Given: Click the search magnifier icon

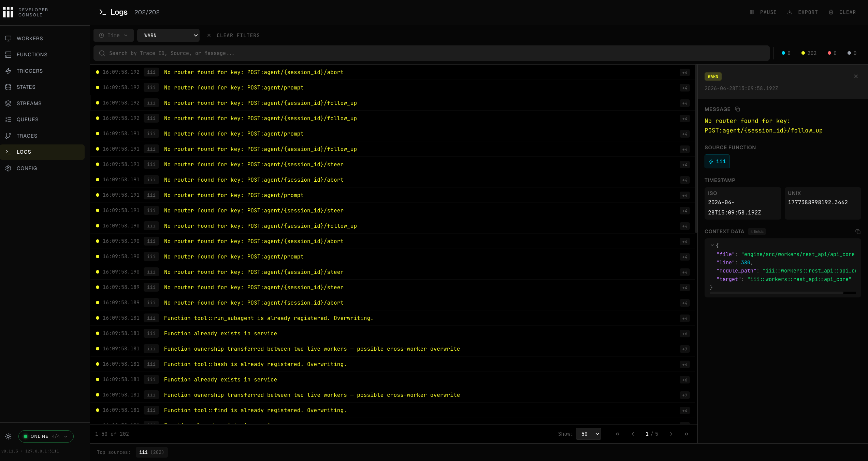Looking at the screenshot, I should (102, 53).
